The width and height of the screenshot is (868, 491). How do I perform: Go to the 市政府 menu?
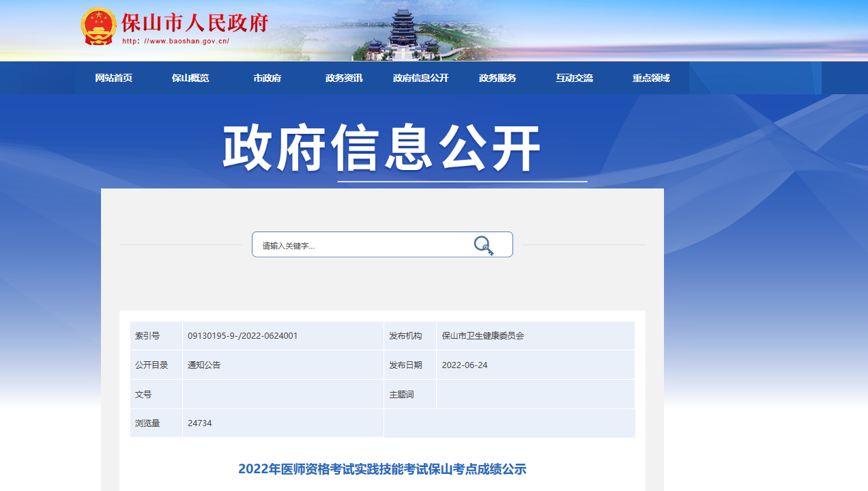tap(267, 78)
